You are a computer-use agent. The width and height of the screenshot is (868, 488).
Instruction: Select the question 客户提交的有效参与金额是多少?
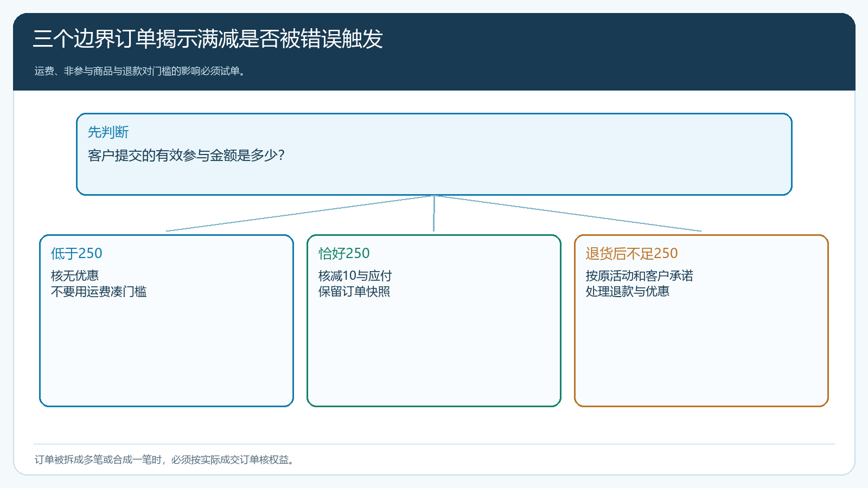click(x=186, y=156)
